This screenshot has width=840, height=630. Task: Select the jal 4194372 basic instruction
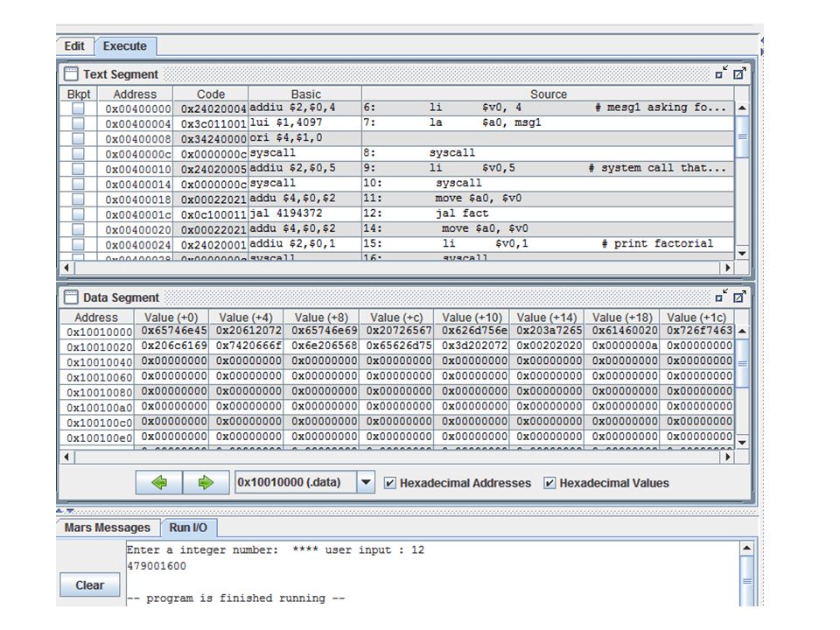coord(305,213)
